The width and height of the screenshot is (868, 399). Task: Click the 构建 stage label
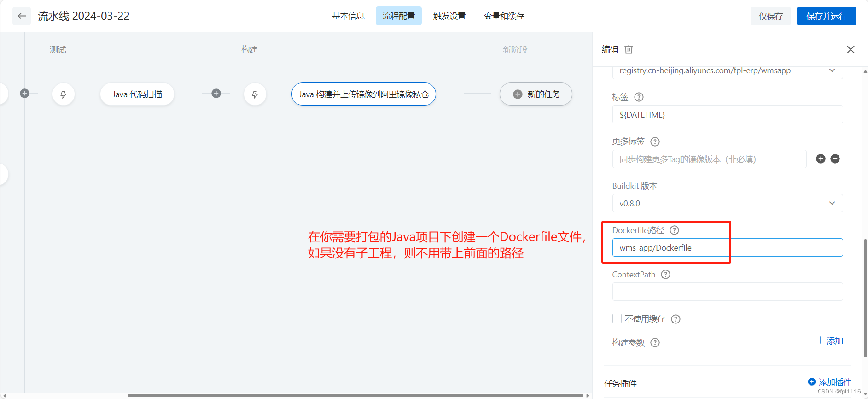[250, 50]
